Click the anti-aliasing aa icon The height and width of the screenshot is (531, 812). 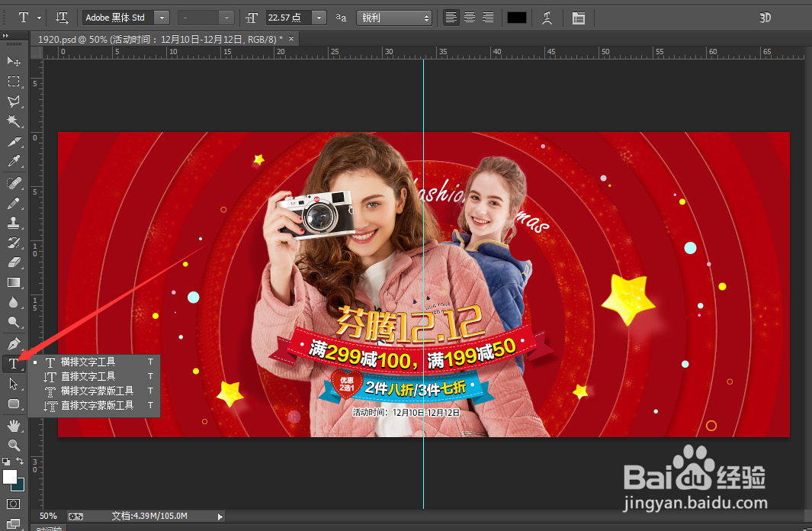click(341, 18)
